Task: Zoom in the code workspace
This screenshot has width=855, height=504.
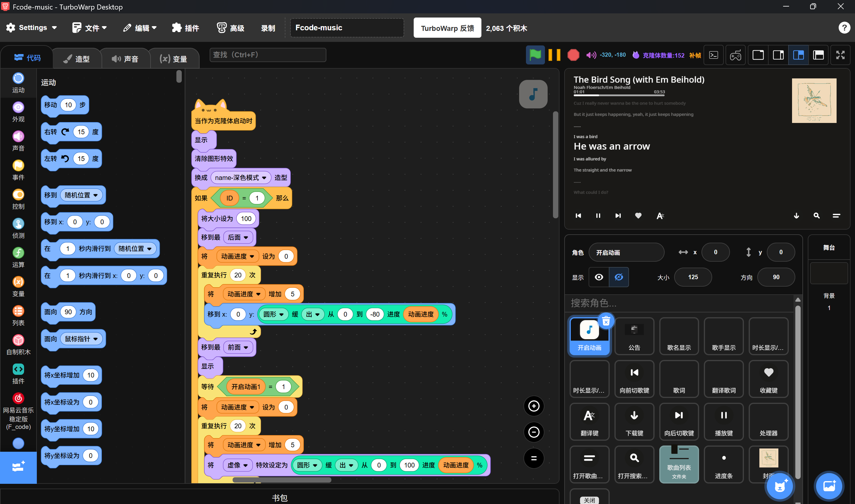Action: (x=534, y=406)
